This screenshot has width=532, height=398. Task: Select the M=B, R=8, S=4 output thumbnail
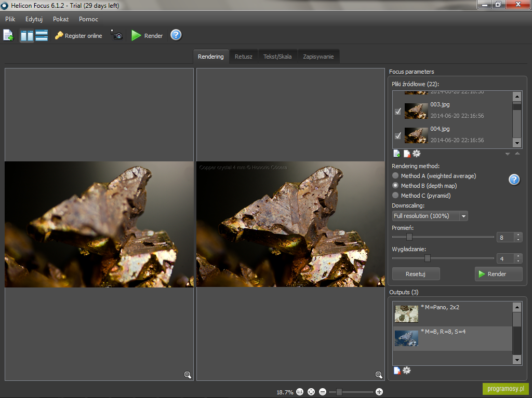[x=406, y=338]
